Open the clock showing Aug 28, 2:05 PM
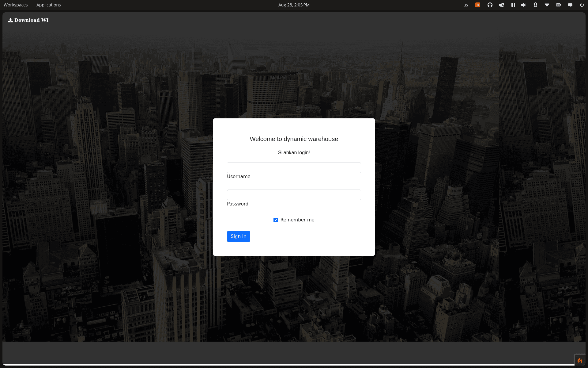The height and width of the screenshot is (368, 588). tap(294, 5)
